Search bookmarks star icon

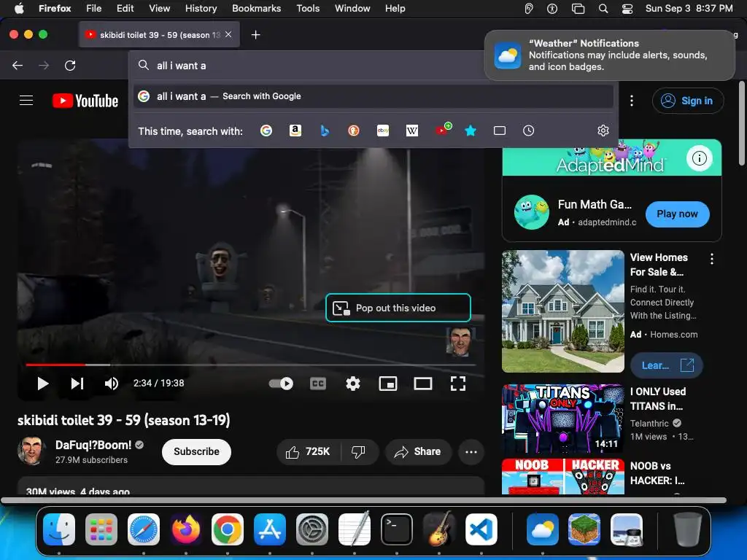(x=471, y=131)
